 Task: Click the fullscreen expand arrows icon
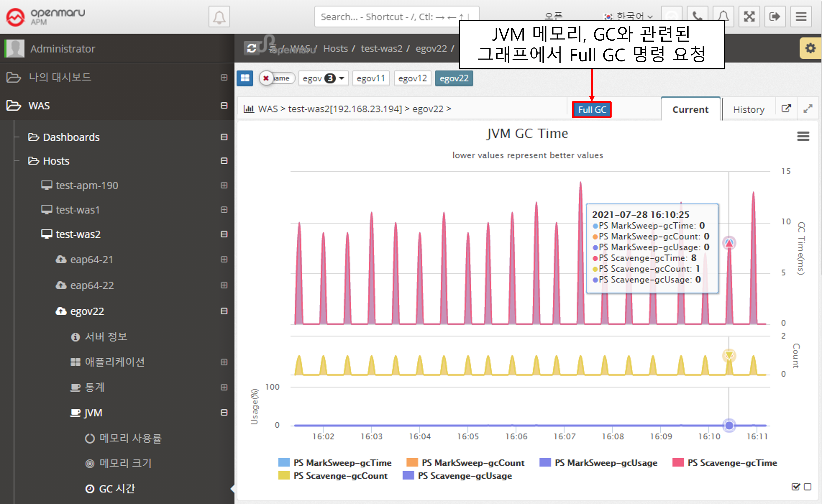(x=749, y=17)
